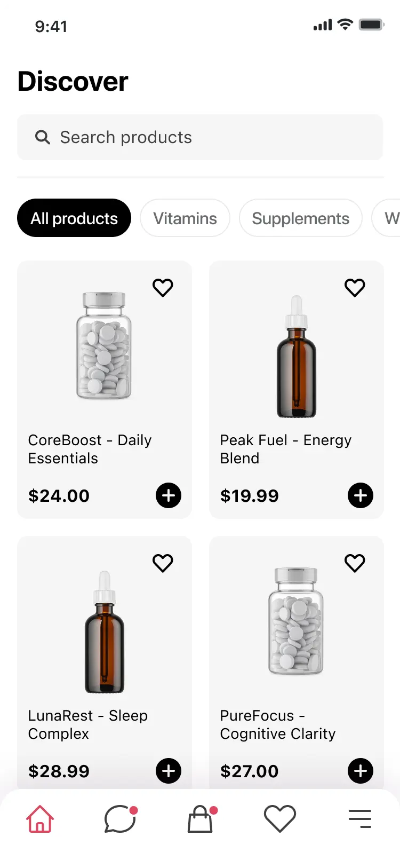The height and width of the screenshot is (868, 400).
Task: Open the Home tab in bottom navigation
Action: (x=40, y=818)
